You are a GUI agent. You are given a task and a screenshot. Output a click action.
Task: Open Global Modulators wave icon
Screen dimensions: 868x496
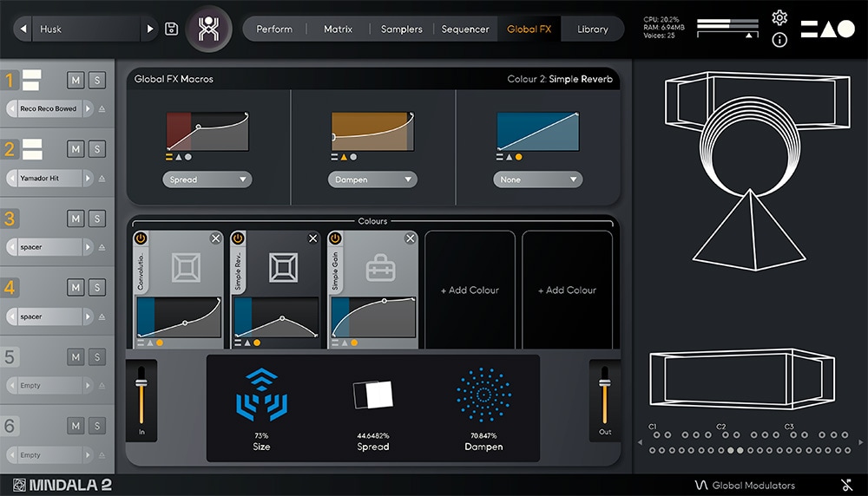701,485
